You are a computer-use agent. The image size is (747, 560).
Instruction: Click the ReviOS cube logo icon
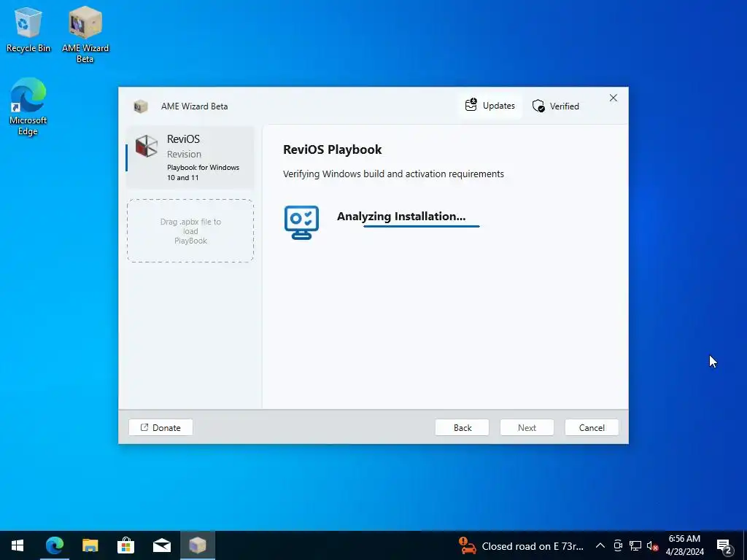click(x=146, y=146)
